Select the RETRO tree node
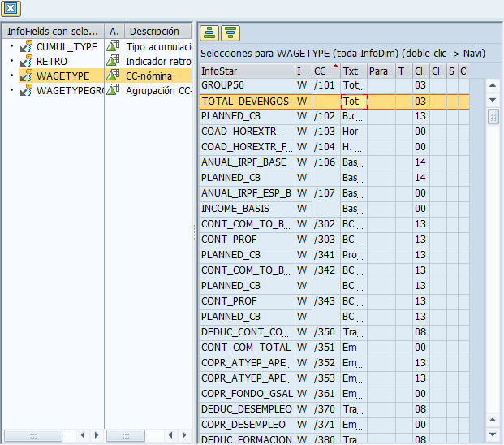 click(x=52, y=62)
